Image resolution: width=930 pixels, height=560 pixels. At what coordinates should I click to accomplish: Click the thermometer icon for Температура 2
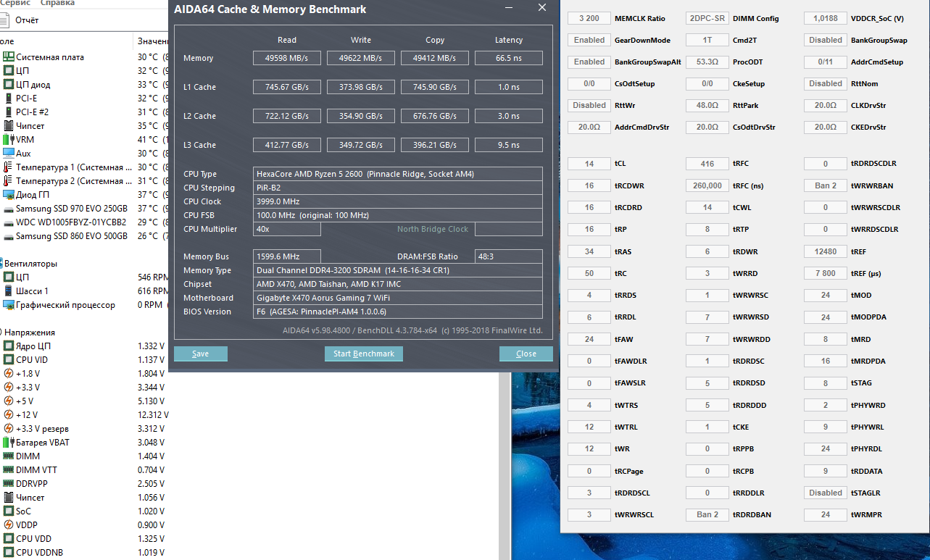(x=9, y=181)
